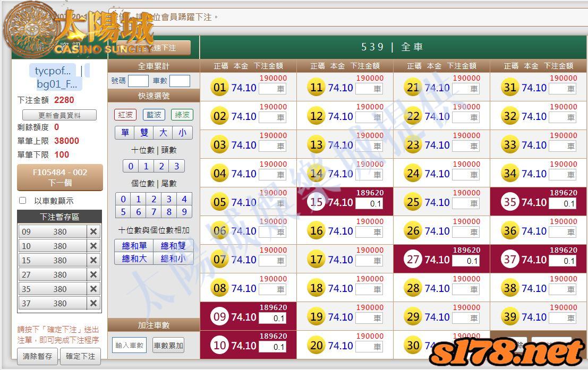This screenshot has width=588, height=370.
Task: Select yellow ball number 25
Action: 413,202
